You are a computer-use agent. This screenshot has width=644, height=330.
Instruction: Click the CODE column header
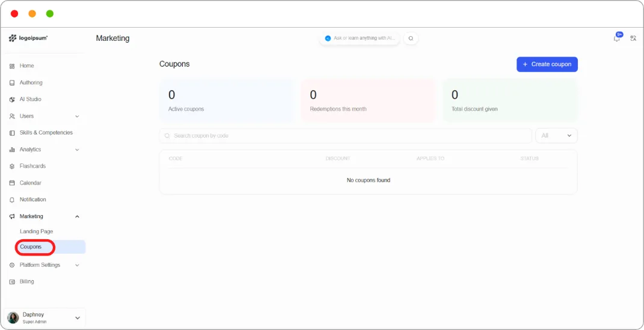click(x=176, y=159)
